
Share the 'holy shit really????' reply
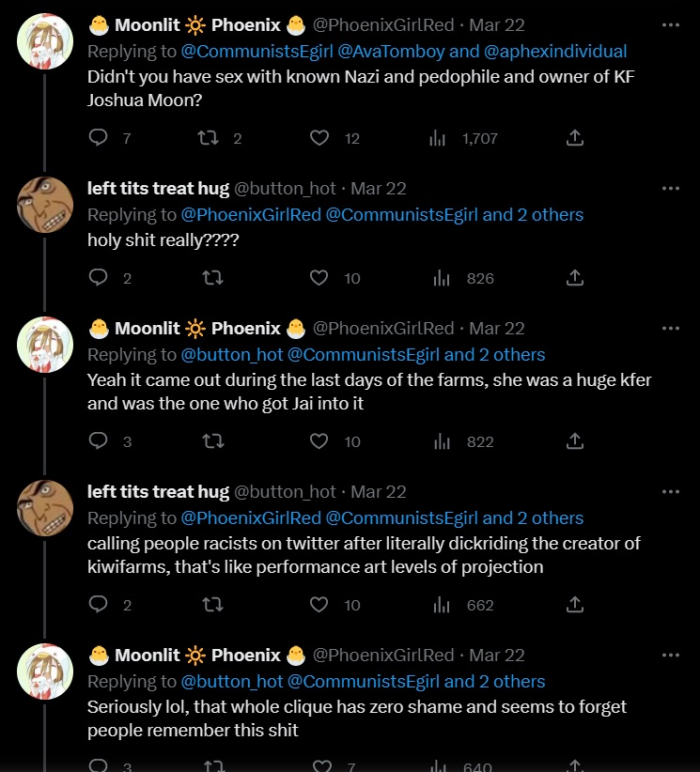click(x=574, y=278)
